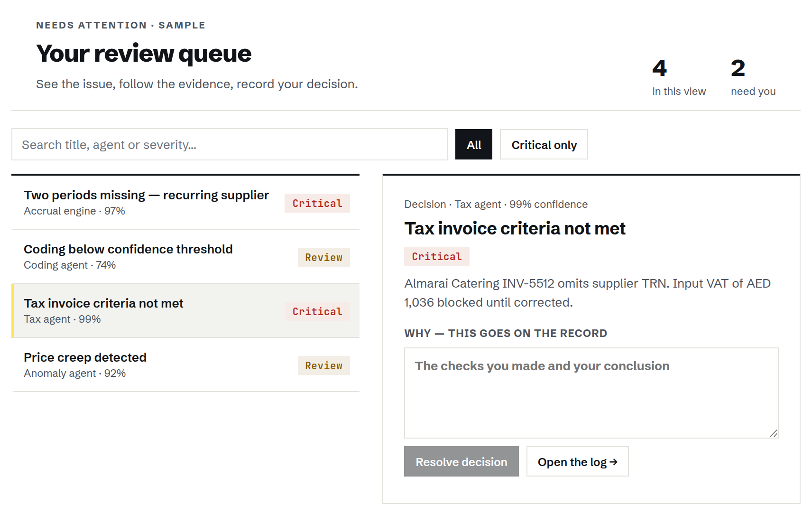Click the Resolve decision button

pos(461,461)
